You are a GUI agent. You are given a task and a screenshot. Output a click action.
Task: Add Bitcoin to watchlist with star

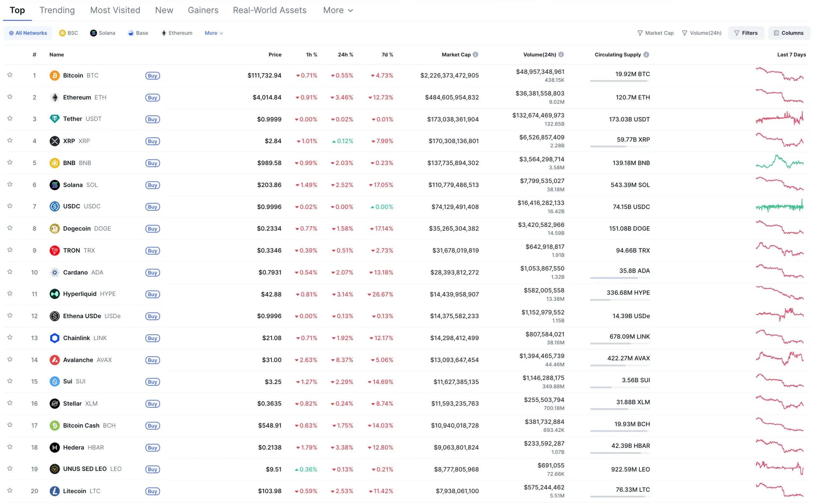point(10,75)
